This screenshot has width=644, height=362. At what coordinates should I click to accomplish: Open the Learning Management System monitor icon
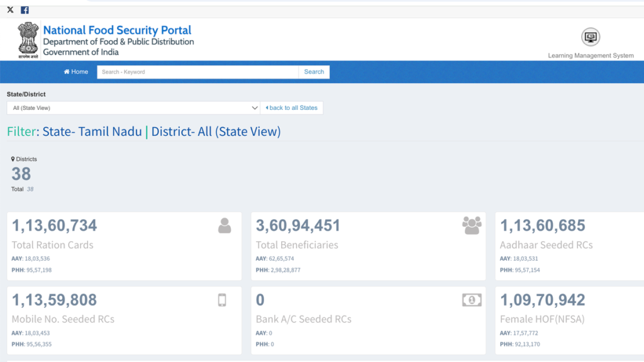(591, 37)
